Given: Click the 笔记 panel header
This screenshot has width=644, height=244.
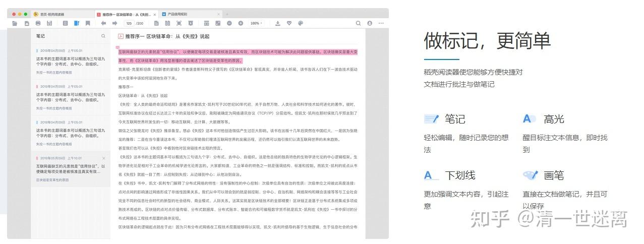Looking at the screenshot, I should point(40,36).
